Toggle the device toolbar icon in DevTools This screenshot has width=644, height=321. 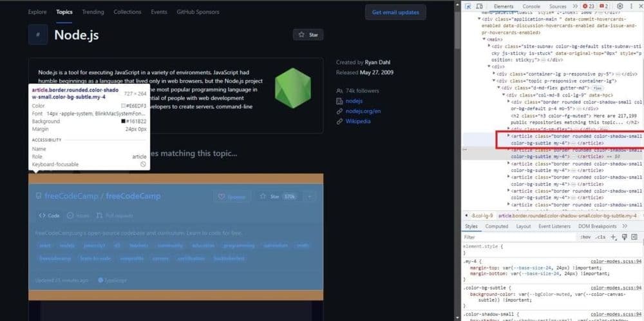pyautogui.click(x=479, y=6)
